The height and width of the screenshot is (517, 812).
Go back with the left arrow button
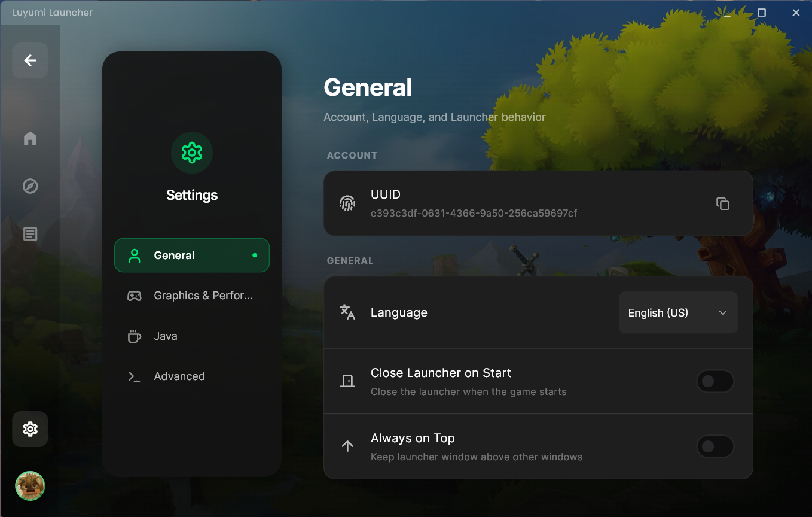[30, 60]
